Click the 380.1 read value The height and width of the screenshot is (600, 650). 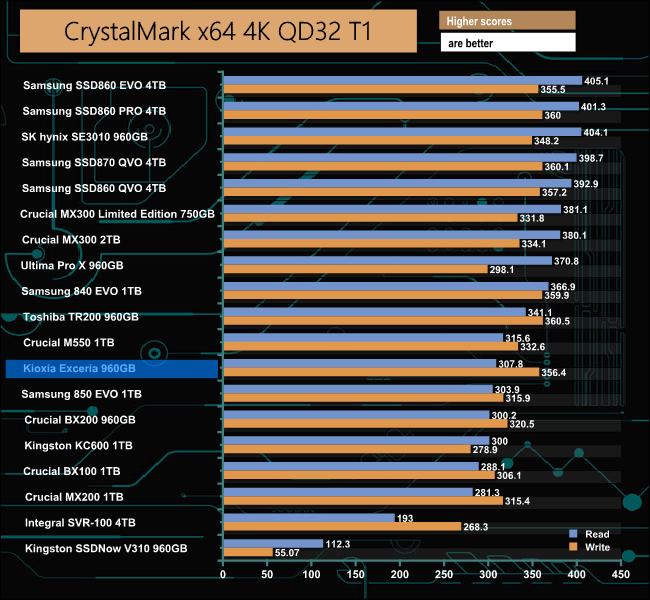(x=574, y=236)
